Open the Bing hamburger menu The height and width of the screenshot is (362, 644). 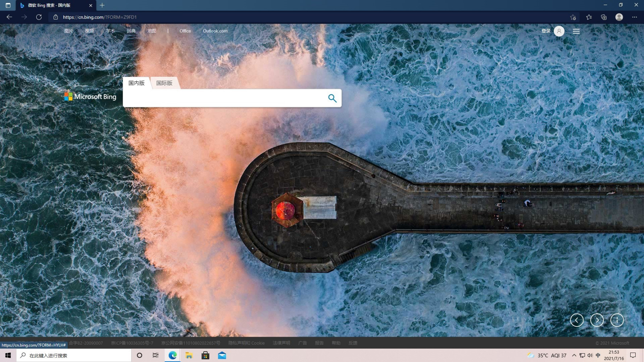(x=576, y=31)
